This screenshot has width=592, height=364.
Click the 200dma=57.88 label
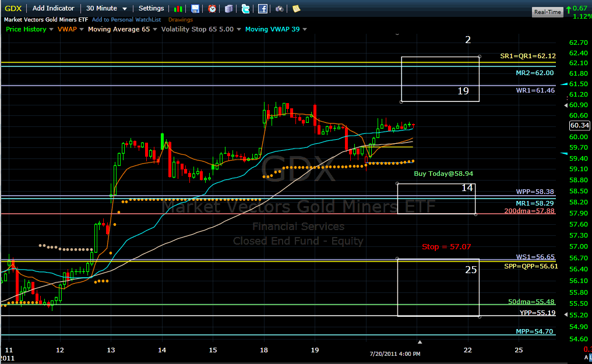coord(529,211)
